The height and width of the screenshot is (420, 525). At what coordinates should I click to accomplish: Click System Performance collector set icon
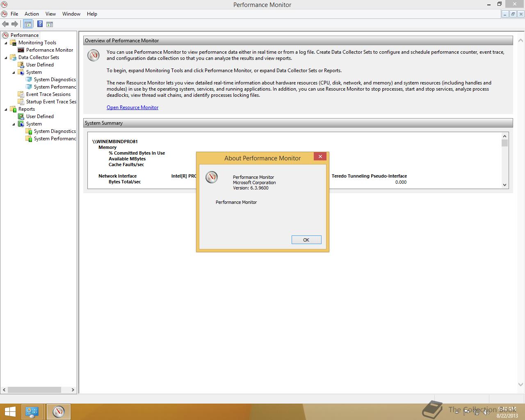29,87
